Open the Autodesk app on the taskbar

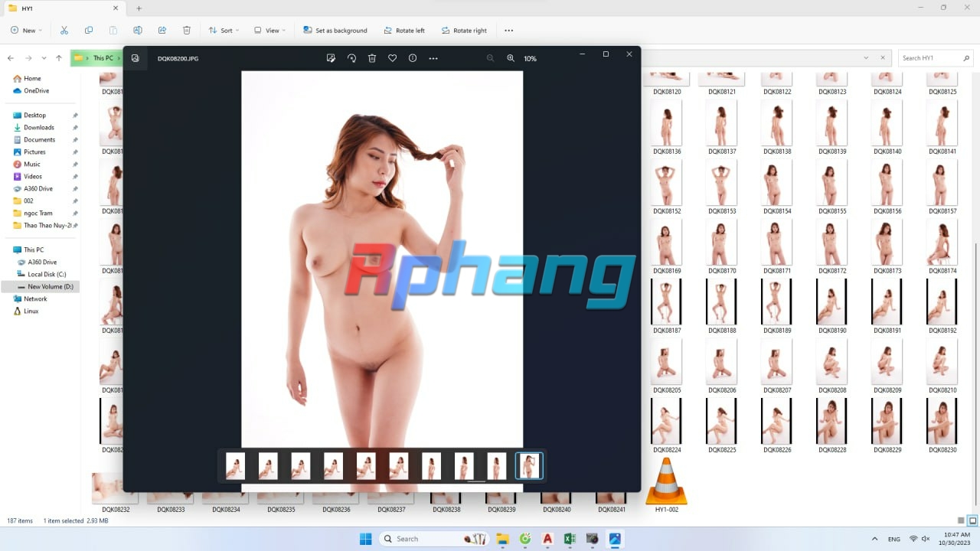[x=547, y=539]
